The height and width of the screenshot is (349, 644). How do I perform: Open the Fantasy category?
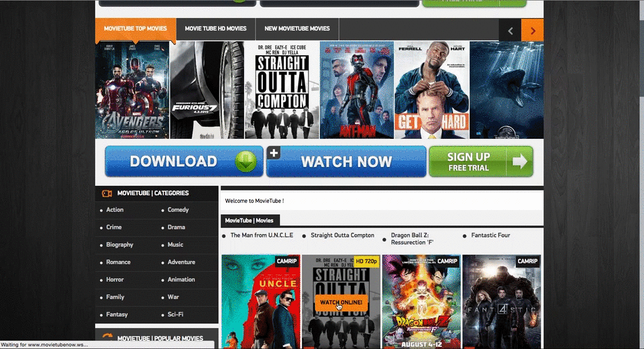click(x=117, y=315)
